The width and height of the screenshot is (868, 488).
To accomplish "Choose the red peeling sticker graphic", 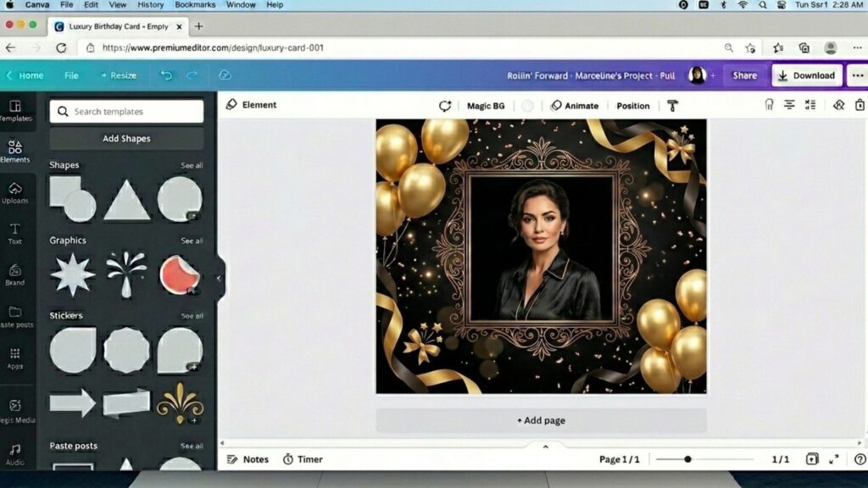I will (180, 274).
